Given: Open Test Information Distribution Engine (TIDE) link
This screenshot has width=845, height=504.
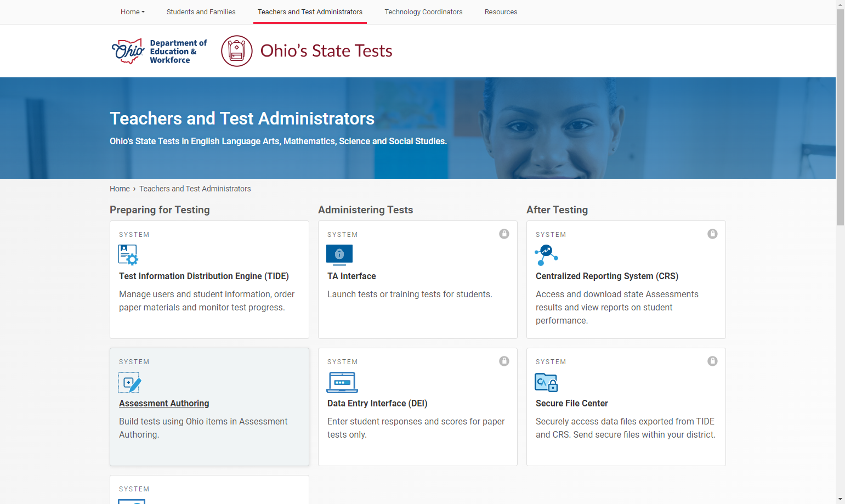Looking at the screenshot, I should tap(204, 276).
